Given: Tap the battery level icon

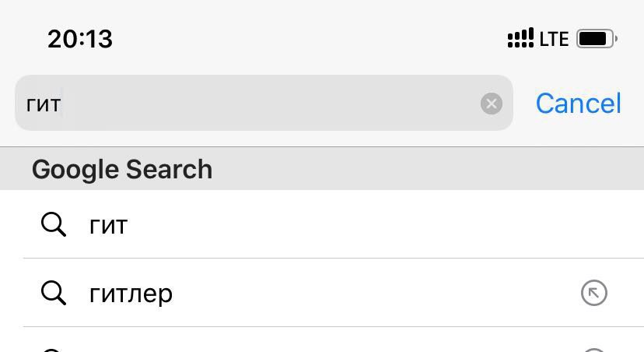Looking at the screenshot, I should click(x=597, y=39).
